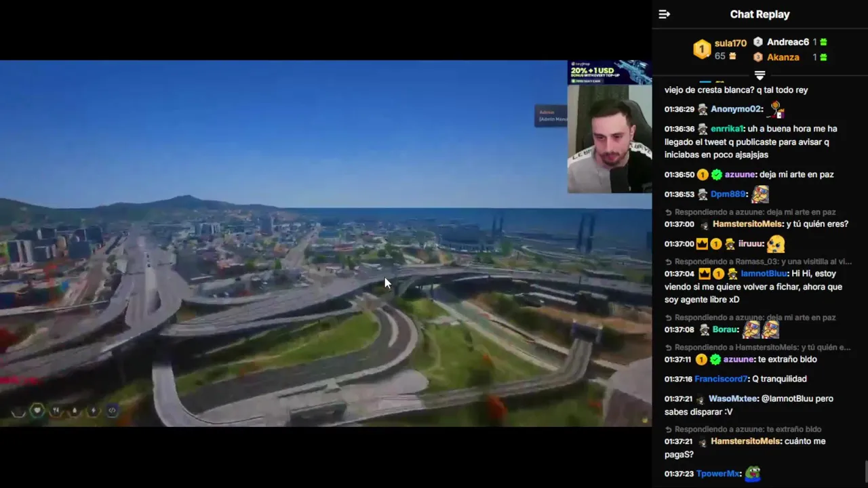Click the message 'Q tranquilidad'
868x488 pixels.
click(779, 380)
